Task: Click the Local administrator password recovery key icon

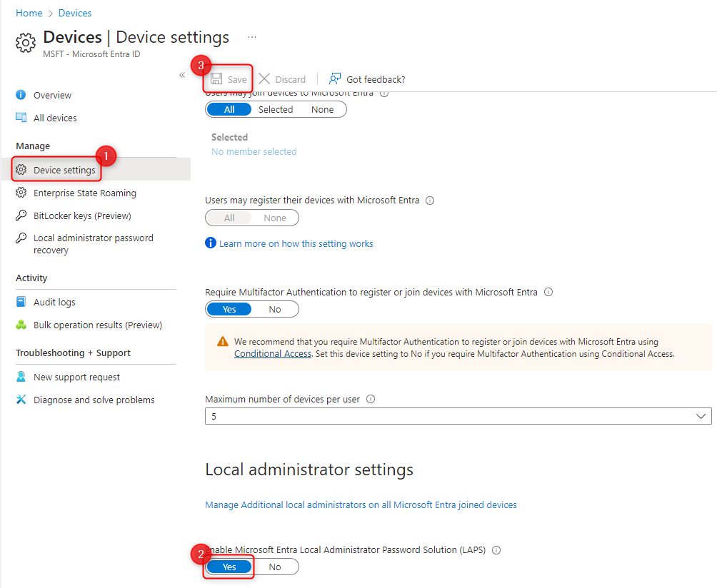Action: click(21, 238)
